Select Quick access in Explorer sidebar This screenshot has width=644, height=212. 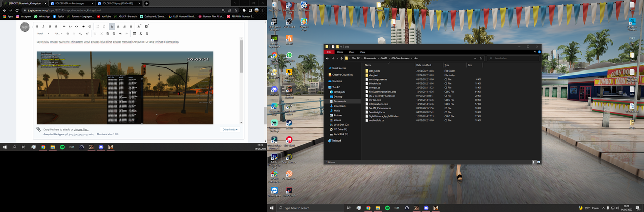click(339, 68)
